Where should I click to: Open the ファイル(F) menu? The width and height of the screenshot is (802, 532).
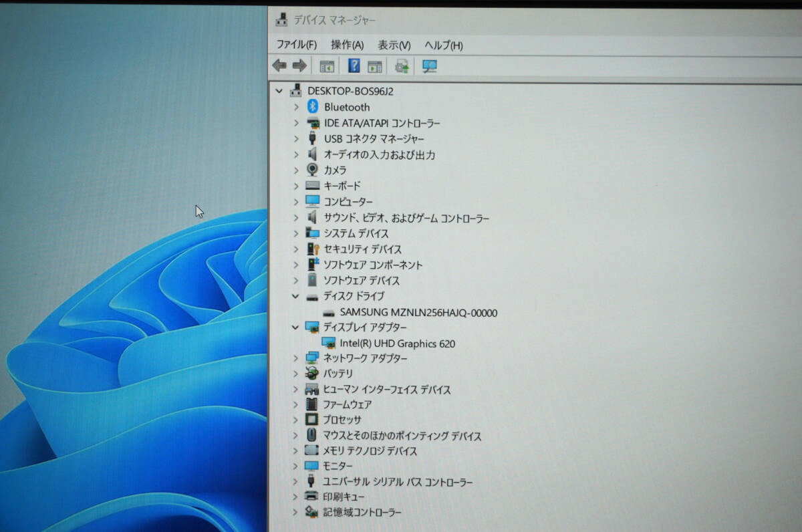coord(296,45)
